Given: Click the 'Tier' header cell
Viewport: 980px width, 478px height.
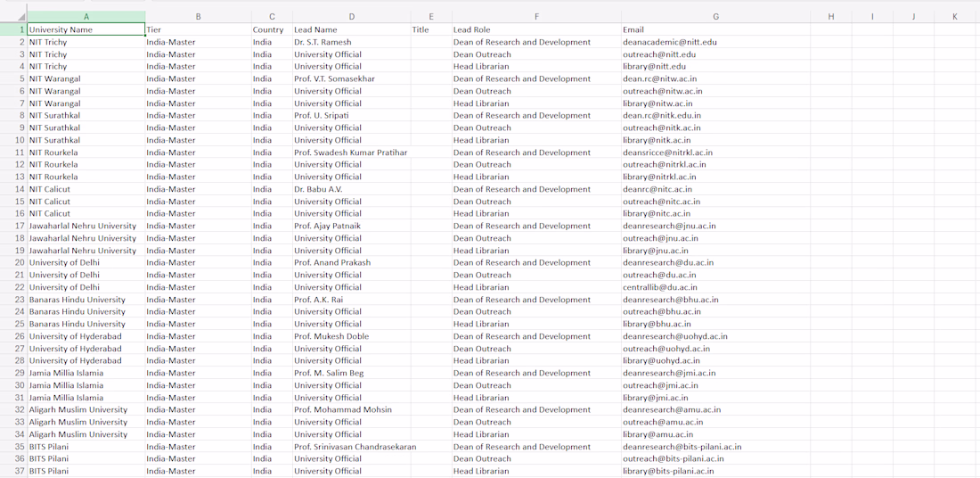Looking at the screenshot, I should click(x=198, y=29).
